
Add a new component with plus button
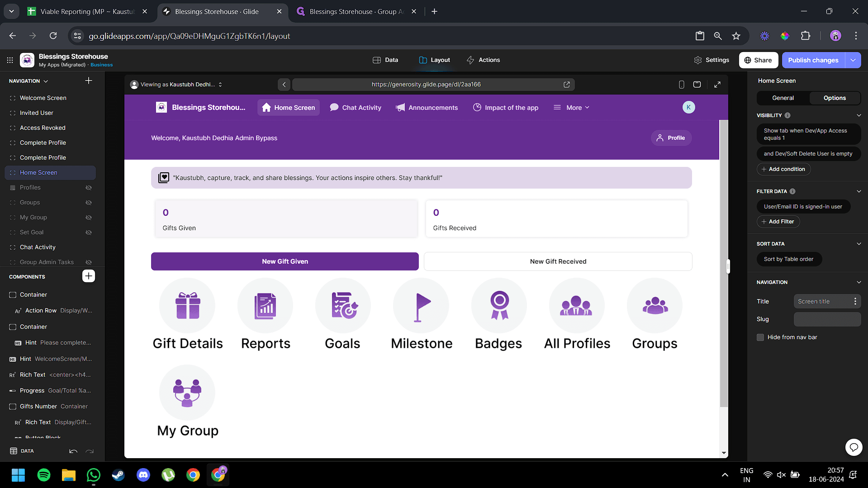pos(89,276)
